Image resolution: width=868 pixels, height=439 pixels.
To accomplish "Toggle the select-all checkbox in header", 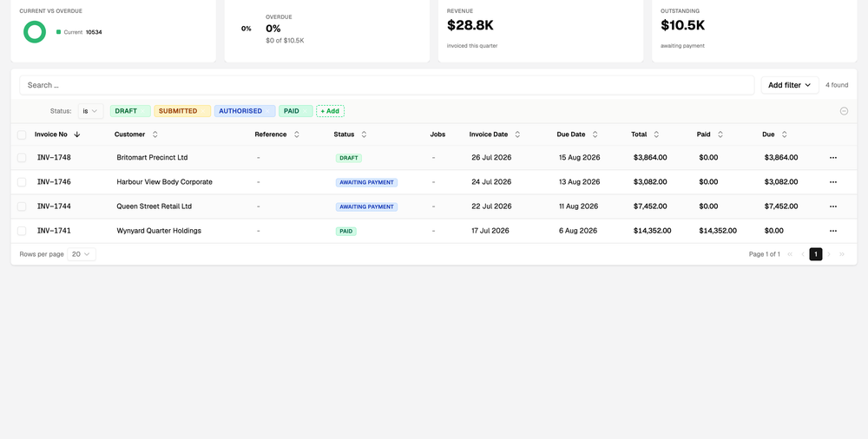I will (22, 134).
